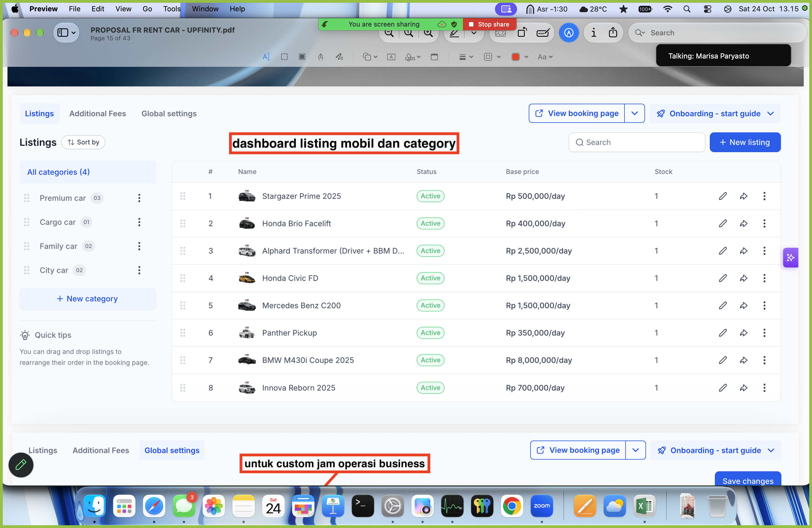Open the Shapes tool dropdown
The height and width of the screenshot is (528, 812).
coord(370,57)
